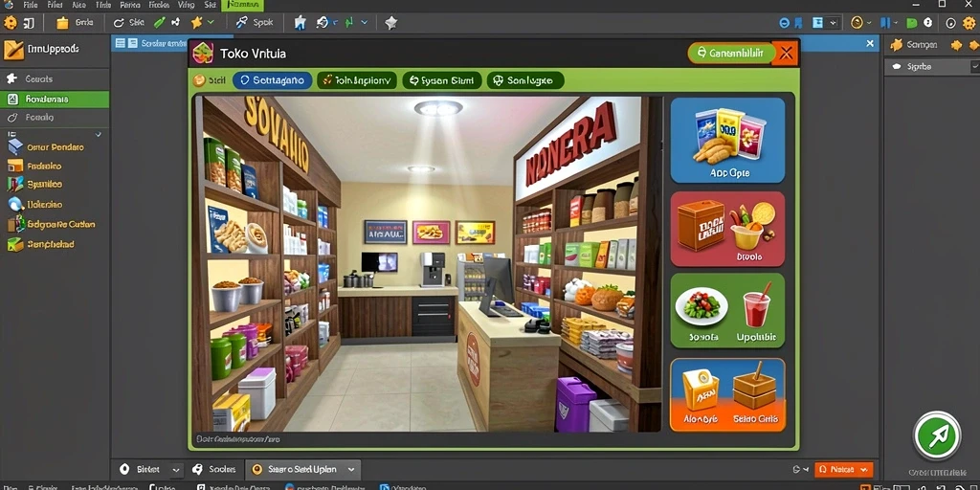
Task: Switch to the Sotragano tab
Action: pos(273,80)
